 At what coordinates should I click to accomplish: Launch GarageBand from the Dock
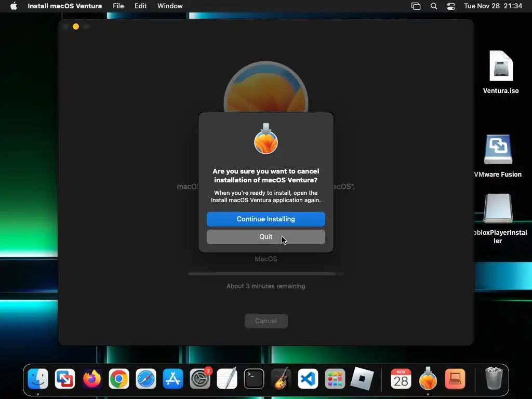point(281,379)
